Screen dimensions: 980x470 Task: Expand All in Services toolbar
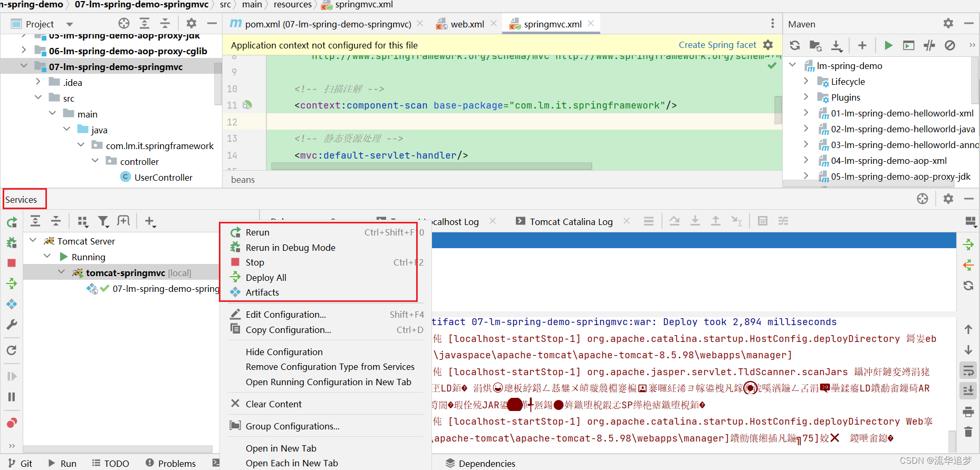click(35, 221)
